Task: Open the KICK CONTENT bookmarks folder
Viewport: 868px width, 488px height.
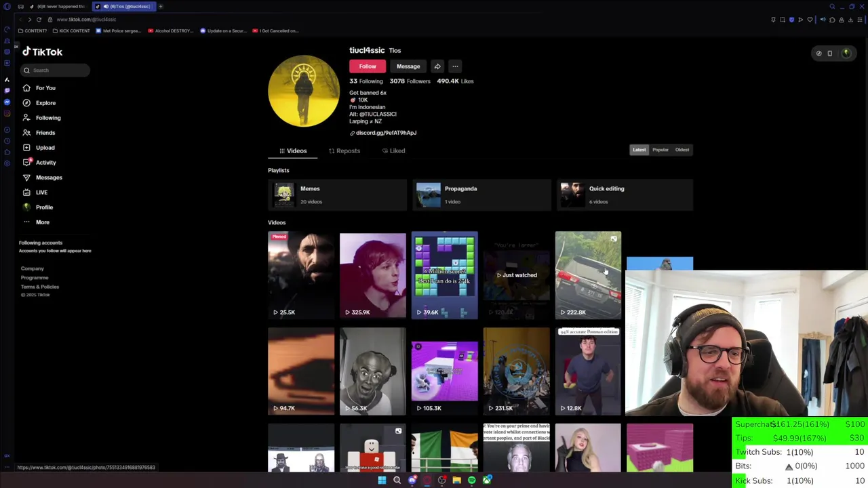Action: coord(71,31)
